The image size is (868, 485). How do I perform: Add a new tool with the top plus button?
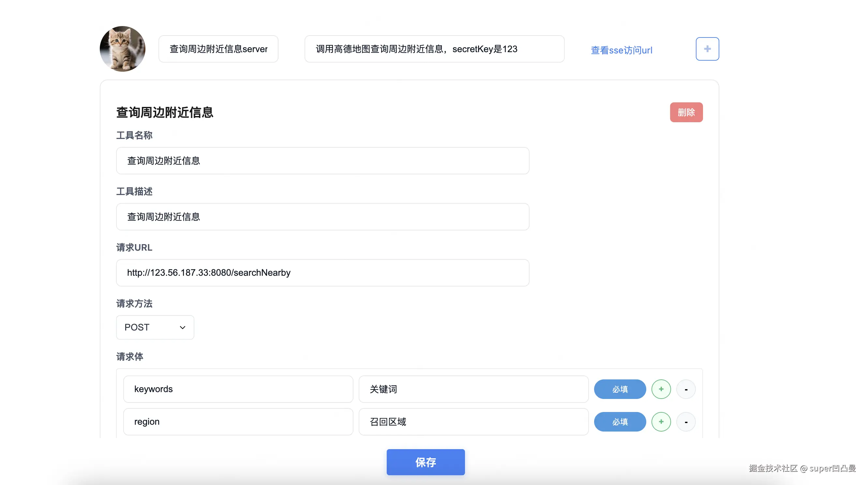707,49
